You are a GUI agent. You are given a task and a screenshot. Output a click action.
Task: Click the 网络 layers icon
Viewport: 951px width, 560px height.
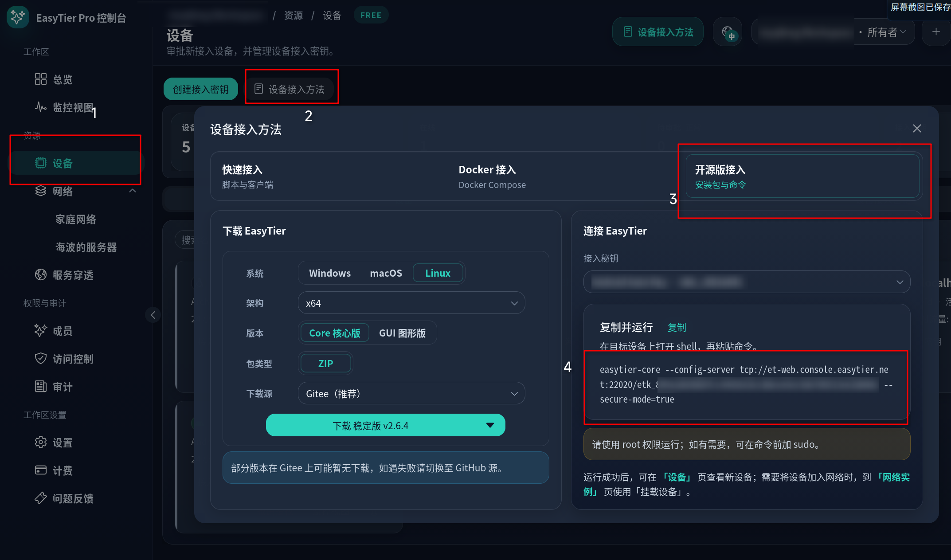[x=41, y=191]
